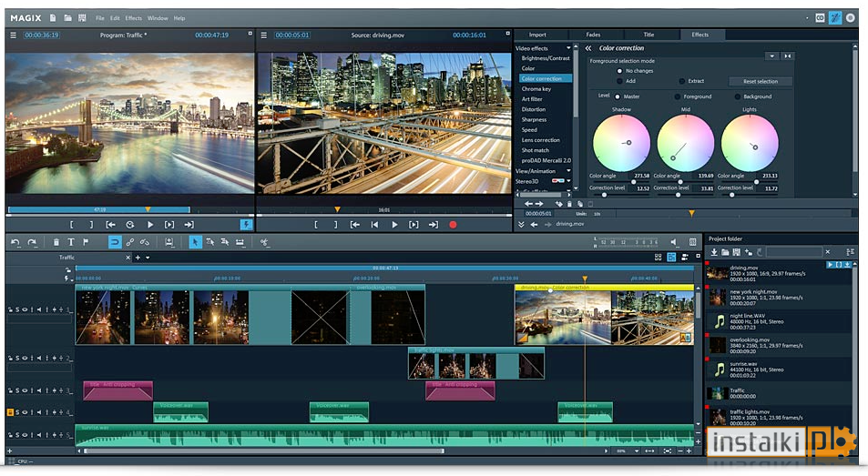The width and height of the screenshot is (868, 476).
Task: Open the Window menu
Action: pyautogui.click(x=158, y=18)
